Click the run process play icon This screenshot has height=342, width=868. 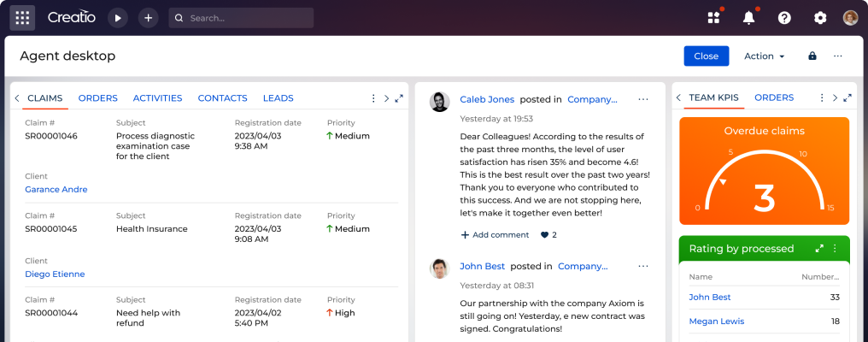tap(117, 18)
